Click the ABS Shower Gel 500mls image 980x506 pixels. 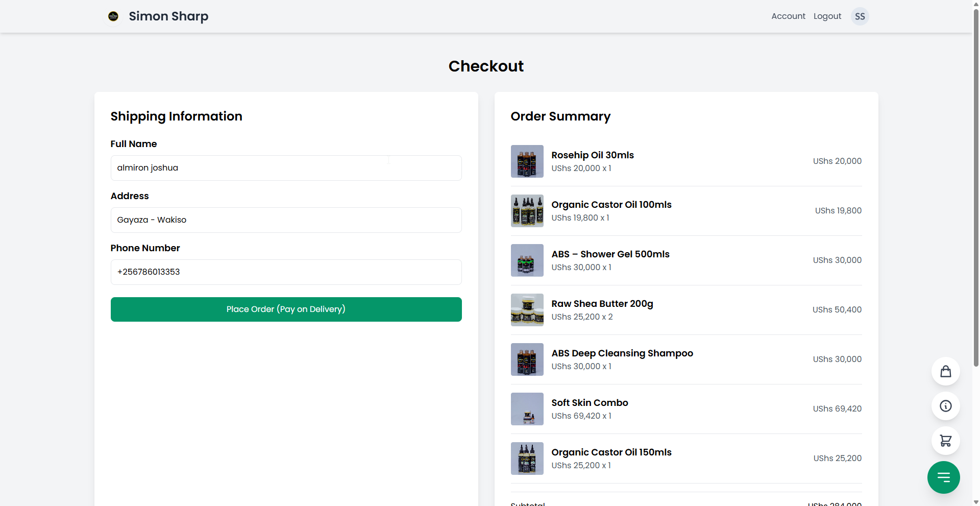(x=527, y=260)
